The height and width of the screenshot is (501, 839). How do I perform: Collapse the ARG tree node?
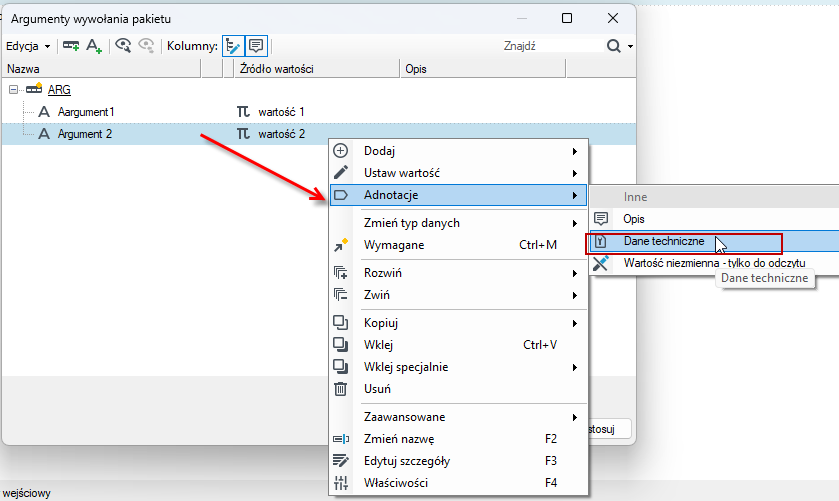[13, 90]
